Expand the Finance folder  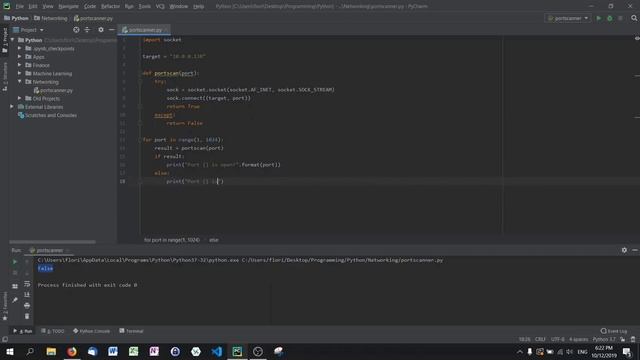pos(20,65)
